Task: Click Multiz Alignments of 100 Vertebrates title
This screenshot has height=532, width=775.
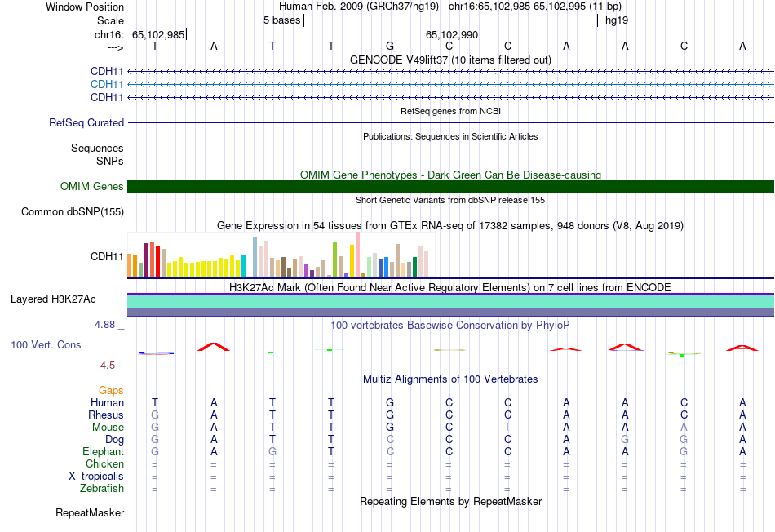Action: point(450,379)
